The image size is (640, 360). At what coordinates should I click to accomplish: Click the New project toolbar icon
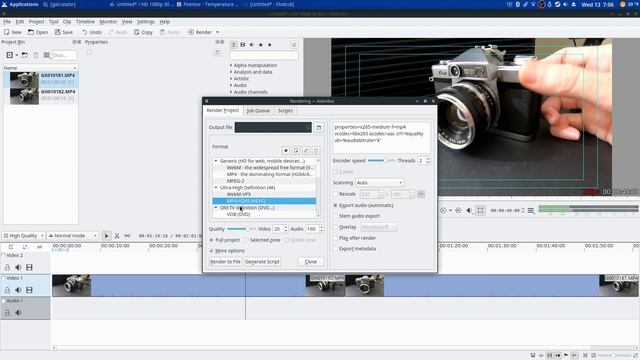point(12,32)
